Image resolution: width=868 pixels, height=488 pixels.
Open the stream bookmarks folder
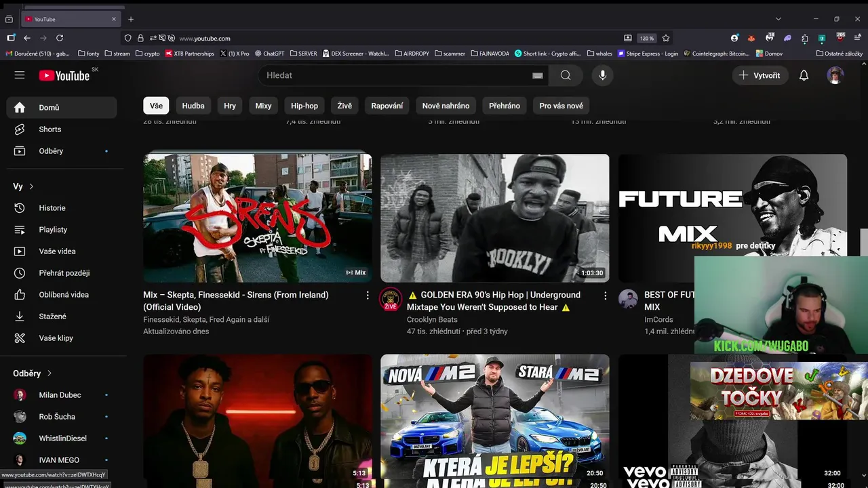coord(117,54)
